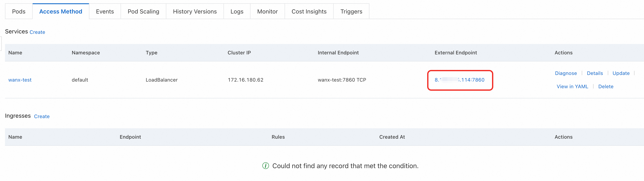View Details of the wanx-test service
The height and width of the screenshot is (181, 644).
595,73
